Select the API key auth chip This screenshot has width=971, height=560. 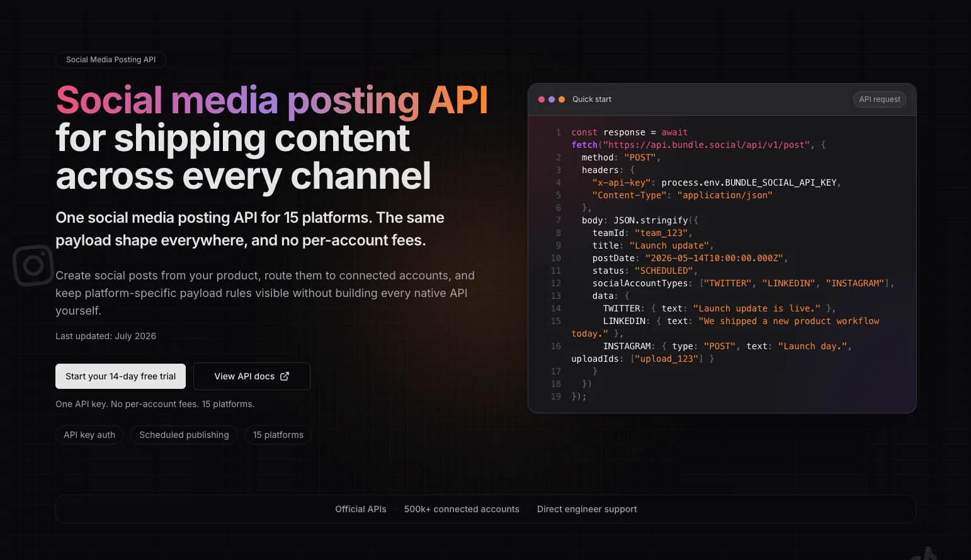(89, 435)
